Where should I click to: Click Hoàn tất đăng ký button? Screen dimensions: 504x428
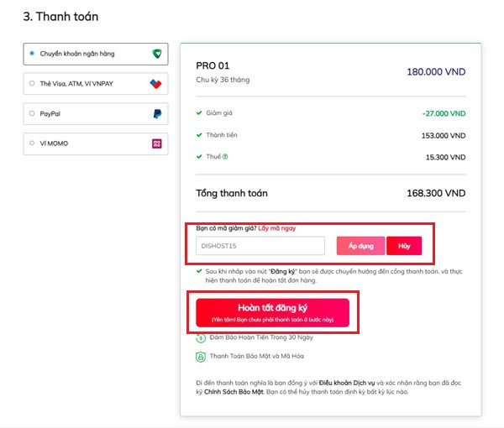coord(272,313)
